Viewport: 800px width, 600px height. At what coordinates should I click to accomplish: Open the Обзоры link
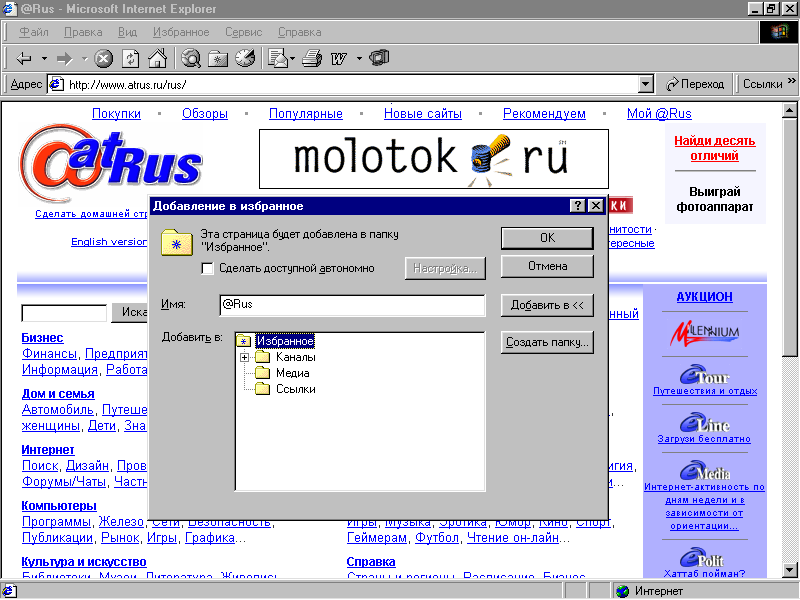(205, 113)
